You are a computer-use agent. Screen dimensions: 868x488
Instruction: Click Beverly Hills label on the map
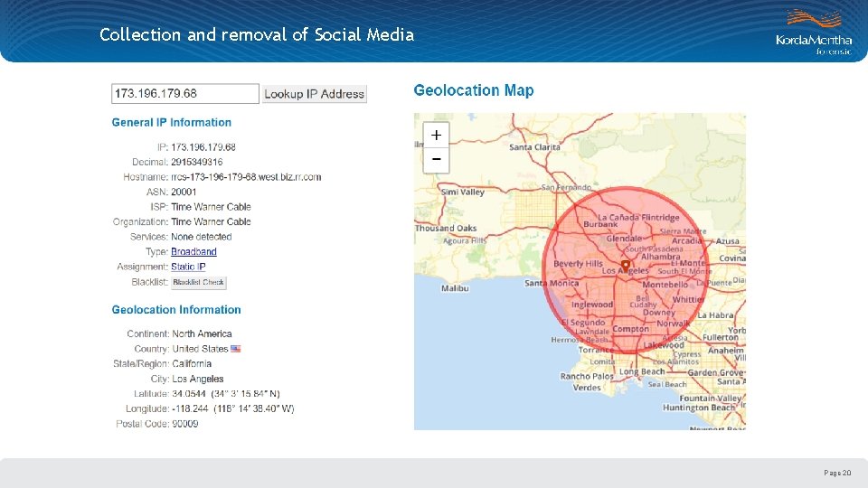[578, 264]
